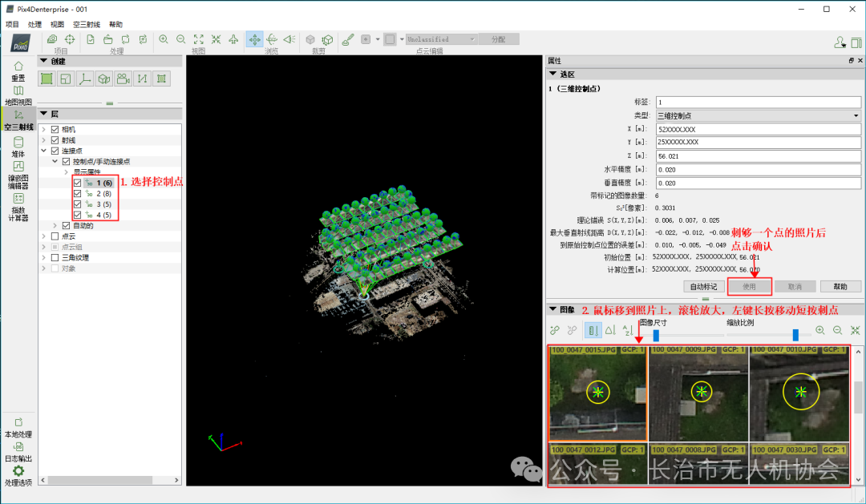Screen dimensions: 866x504
Task: Enable the 点云 layer checkbox
Action: 55,236
